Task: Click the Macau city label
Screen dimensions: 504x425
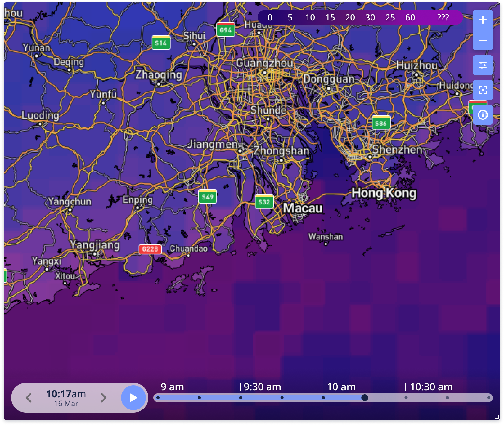Action: (303, 208)
